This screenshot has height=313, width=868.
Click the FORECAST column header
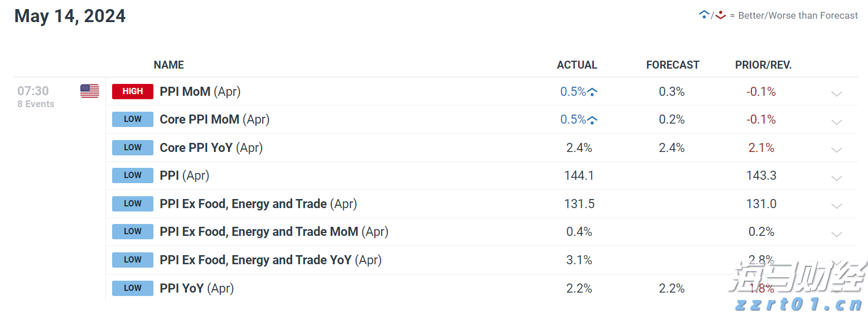673,65
